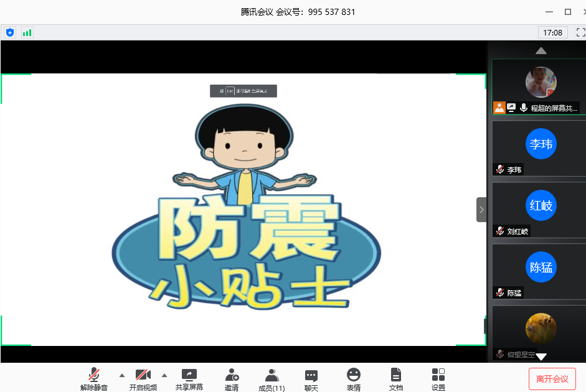Select 李玮 participant tile
This screenshot has height=392, width=586.
point(539,148)
